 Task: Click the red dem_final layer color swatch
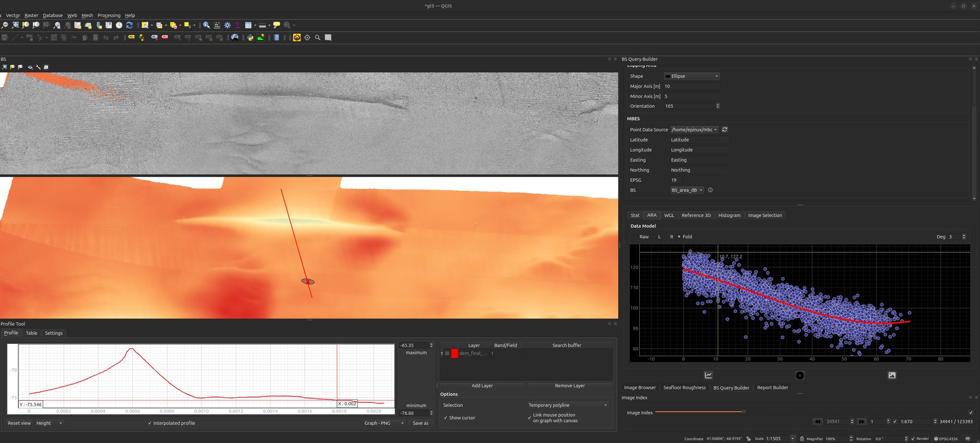click(455, 353)
